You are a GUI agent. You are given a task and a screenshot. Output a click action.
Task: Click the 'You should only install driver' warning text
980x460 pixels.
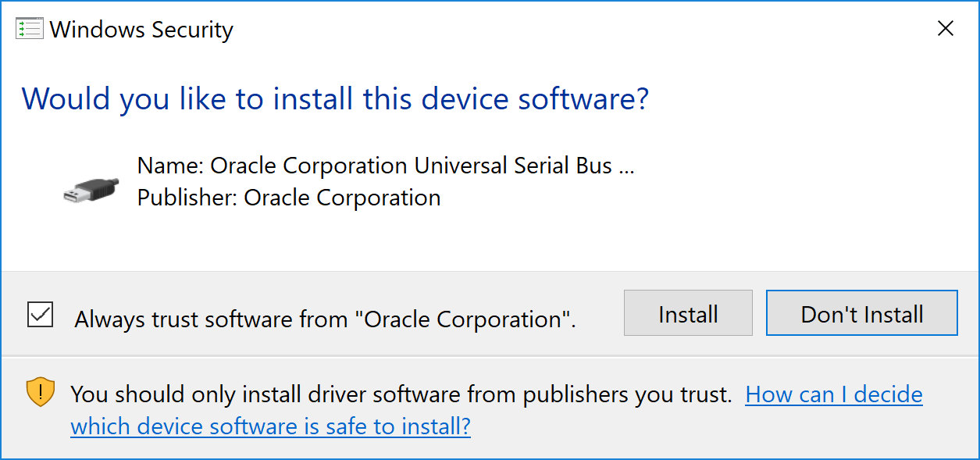[401, 394]
